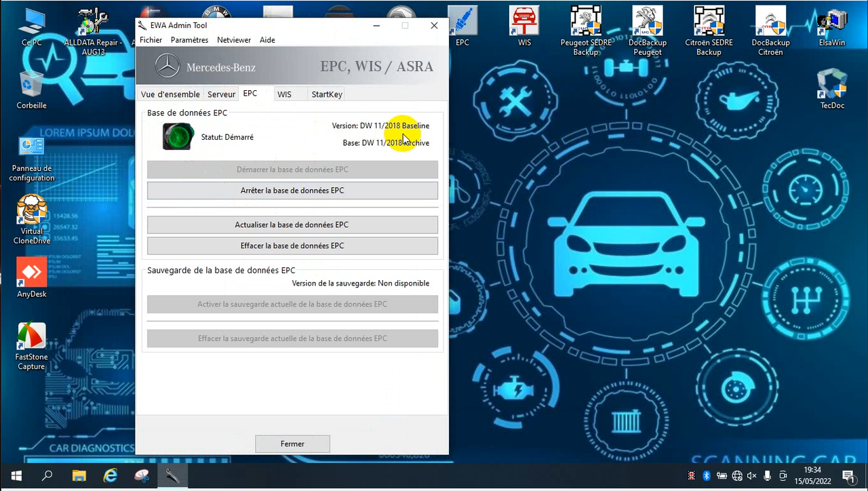The width and height of the screenshot is (868, 491).
Task: Open Virtual CloneDrive desktop icon
Action: [31, 220]
